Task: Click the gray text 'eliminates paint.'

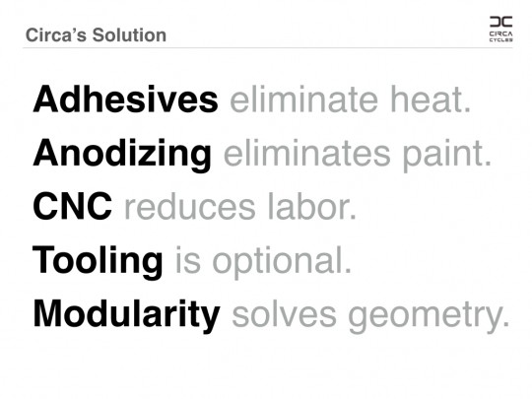Action: pyautogui.click(x=358, y=155)
